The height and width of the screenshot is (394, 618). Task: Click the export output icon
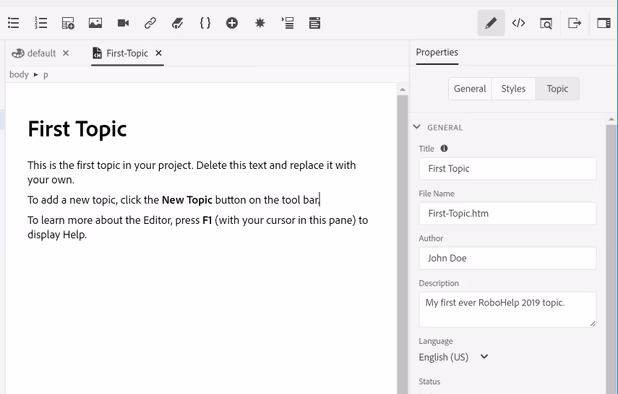coord(574,23)
